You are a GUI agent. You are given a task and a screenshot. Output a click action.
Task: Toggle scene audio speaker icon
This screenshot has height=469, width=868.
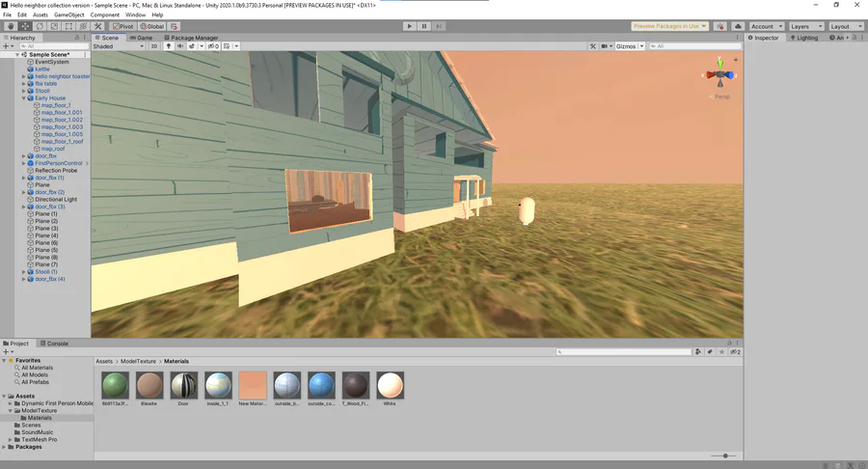click(180, 46)
